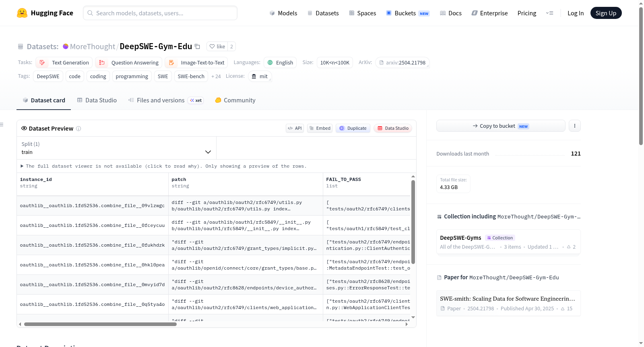Open the Files and versions tab
The image size is (644, 347).
coord(166,100)
